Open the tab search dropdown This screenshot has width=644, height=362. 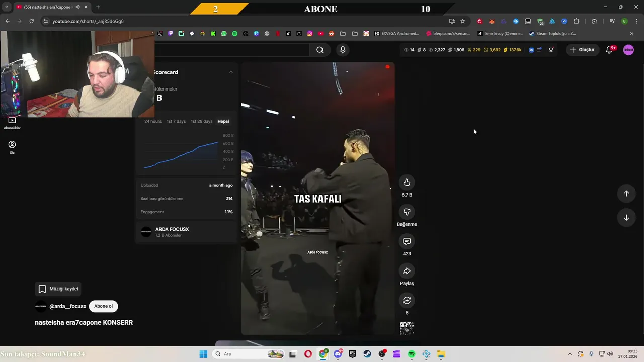click(7, 7)
